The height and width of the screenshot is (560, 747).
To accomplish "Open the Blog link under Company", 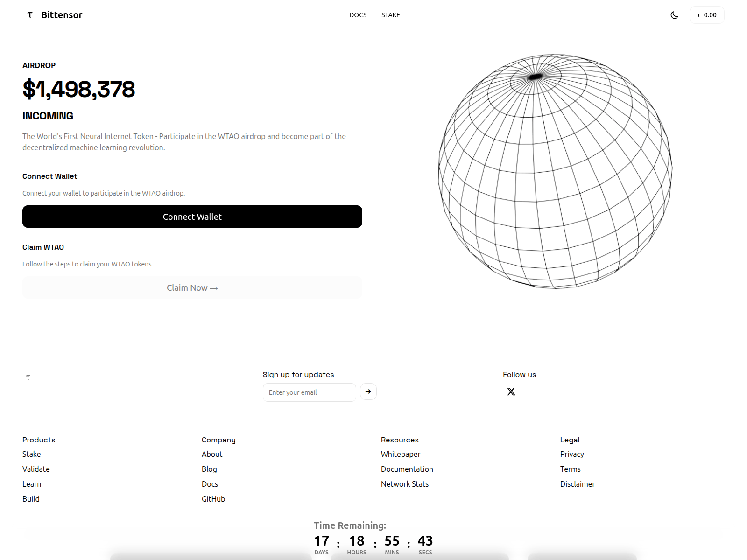I will tap(209, 469).
